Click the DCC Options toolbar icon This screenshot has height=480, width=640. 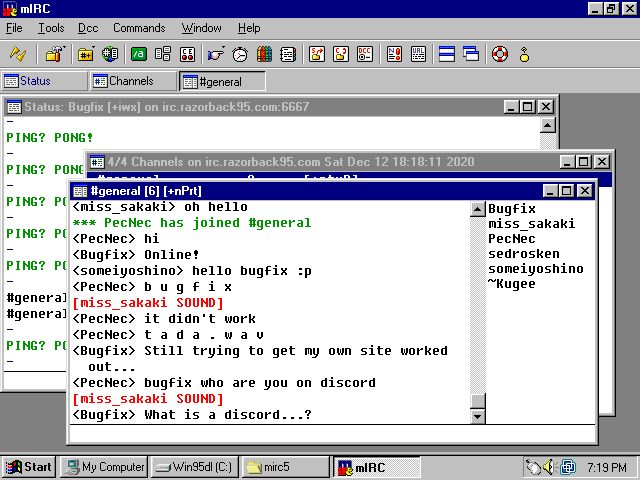[x=366, y=54]
